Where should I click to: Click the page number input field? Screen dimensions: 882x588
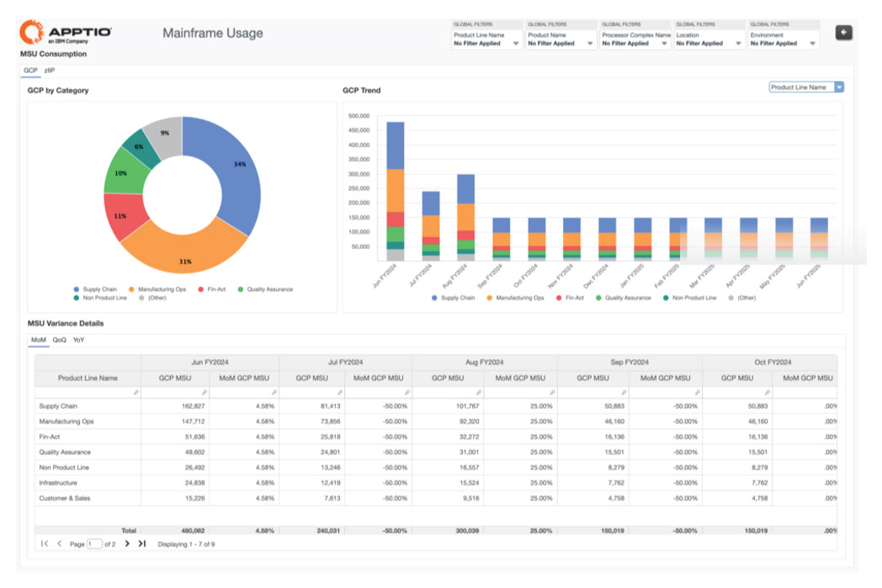coord(94,543)
